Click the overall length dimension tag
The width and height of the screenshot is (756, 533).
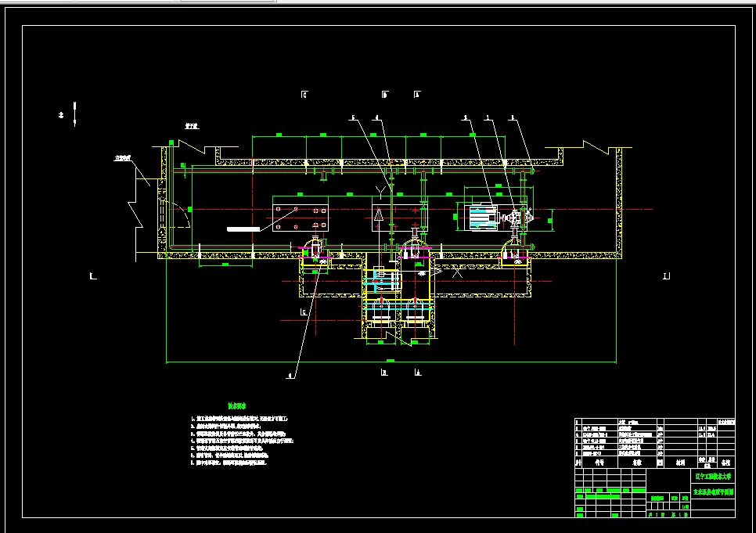click(391, 360)
